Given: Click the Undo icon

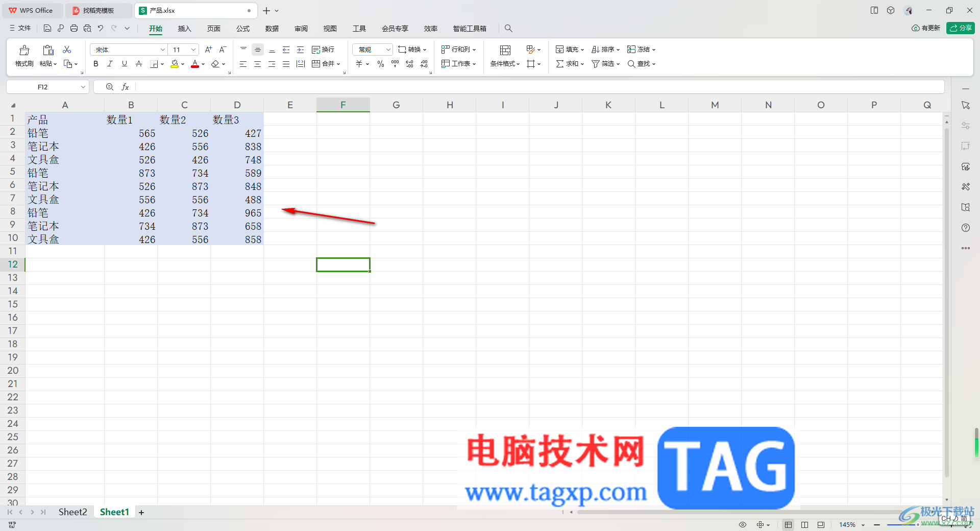Looking at the screenshot, I should (x=101, y=29).
